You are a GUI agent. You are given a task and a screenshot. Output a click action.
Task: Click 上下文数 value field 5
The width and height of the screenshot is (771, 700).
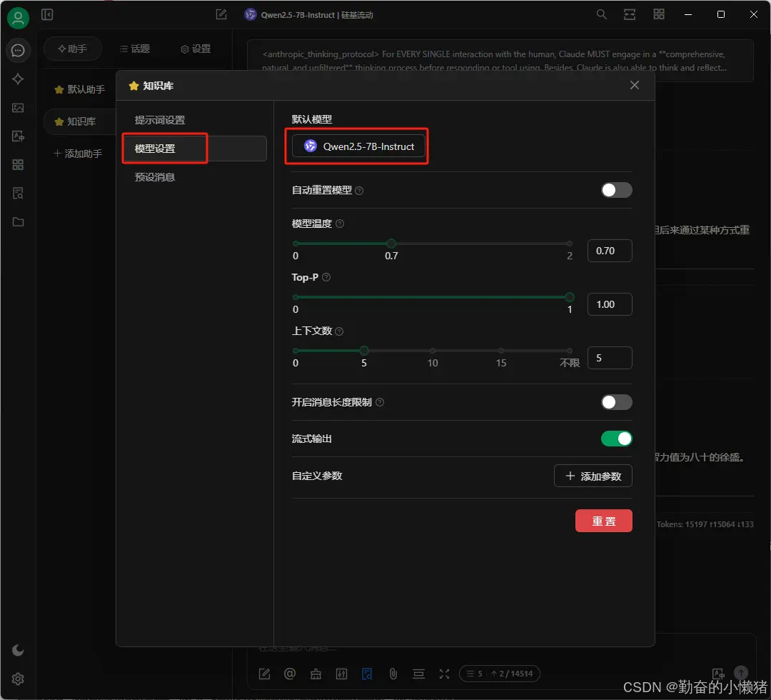[x=610, y=358]
